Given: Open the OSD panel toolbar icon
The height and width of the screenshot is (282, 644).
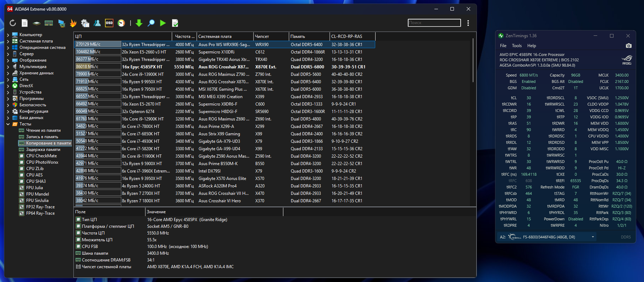Looking at the screenshot, I should (109, 23).
